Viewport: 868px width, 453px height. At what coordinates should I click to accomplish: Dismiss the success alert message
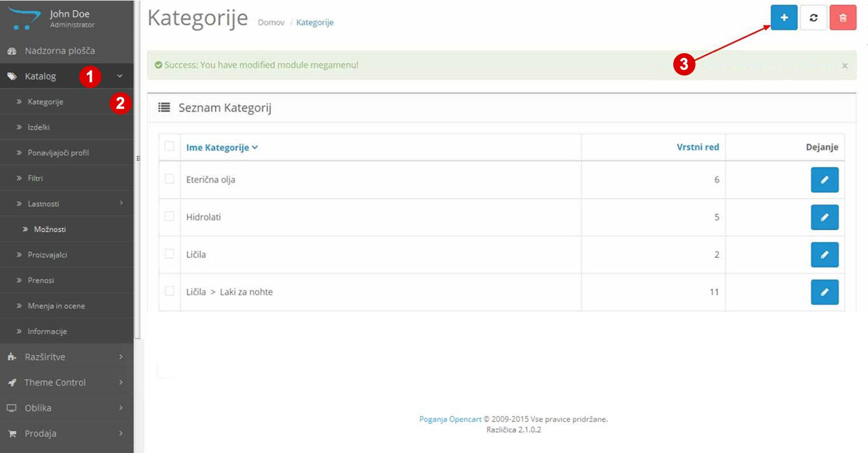coord(845,66)
